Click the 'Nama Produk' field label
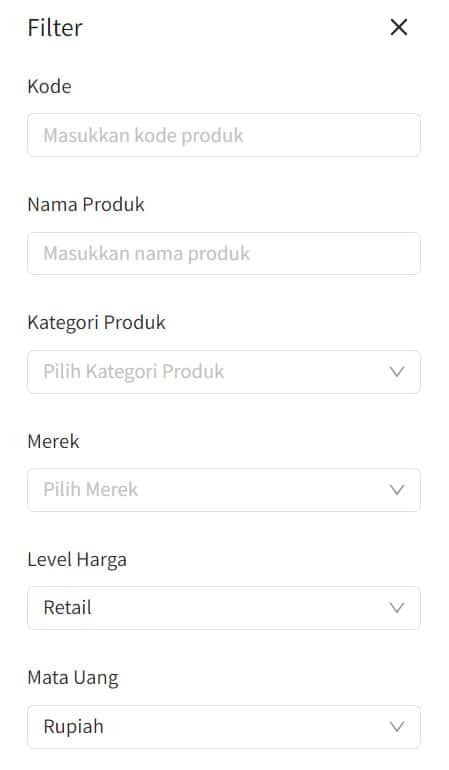This screenshot has width=449, height=770. pos(86,204)
